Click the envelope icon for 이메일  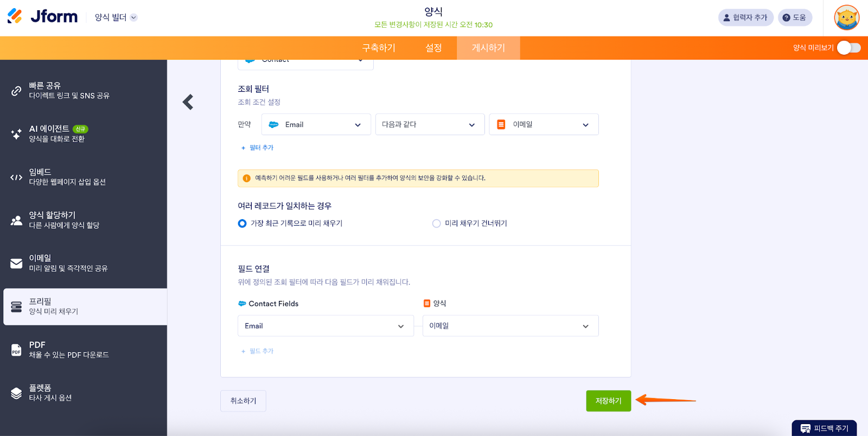point(16,263)
